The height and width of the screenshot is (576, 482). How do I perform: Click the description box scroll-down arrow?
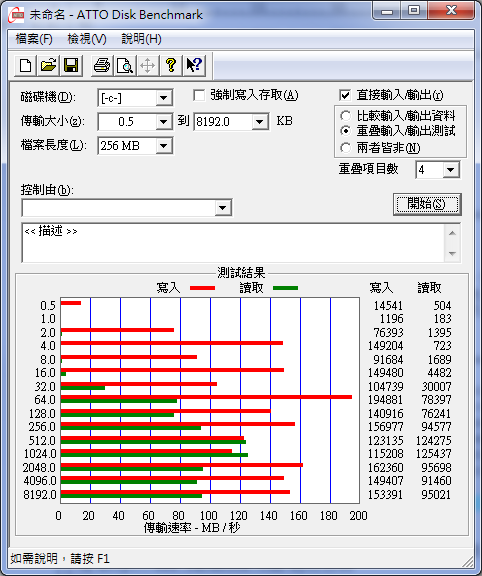click(452, 253)
